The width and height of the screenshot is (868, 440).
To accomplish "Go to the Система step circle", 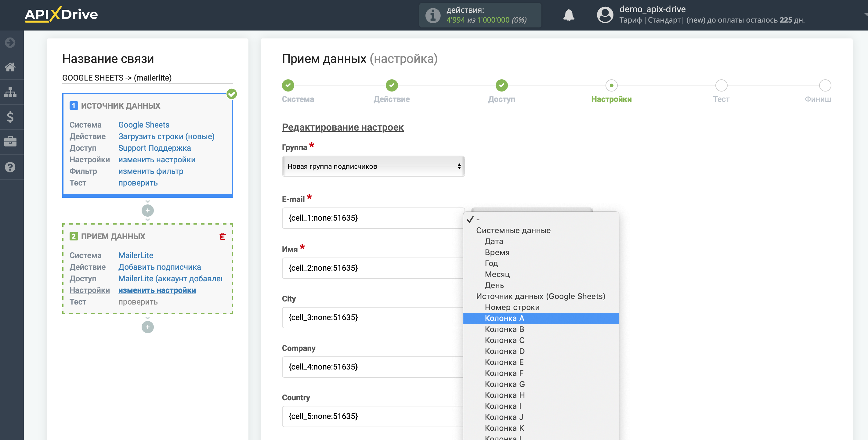I will point(288,85).
